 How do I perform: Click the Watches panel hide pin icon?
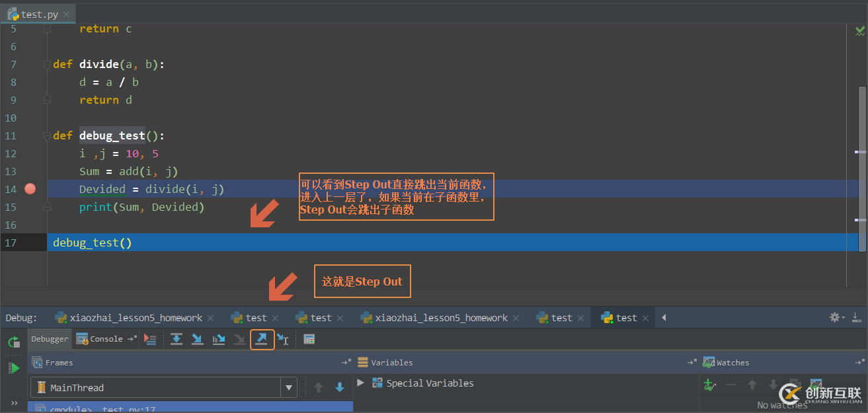(x=859, y=363)
